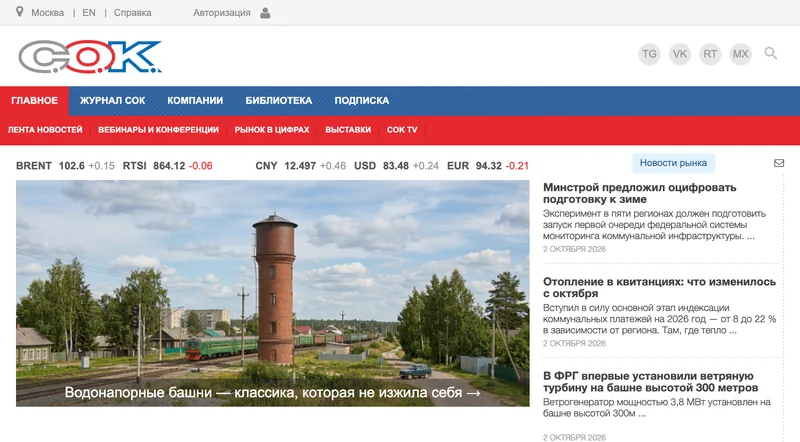The width and height of the screenshot is (800, 442).
Task: Select the ГЛАВНОЕ tab
Action: pyautogui.click(x=34, y=101)
